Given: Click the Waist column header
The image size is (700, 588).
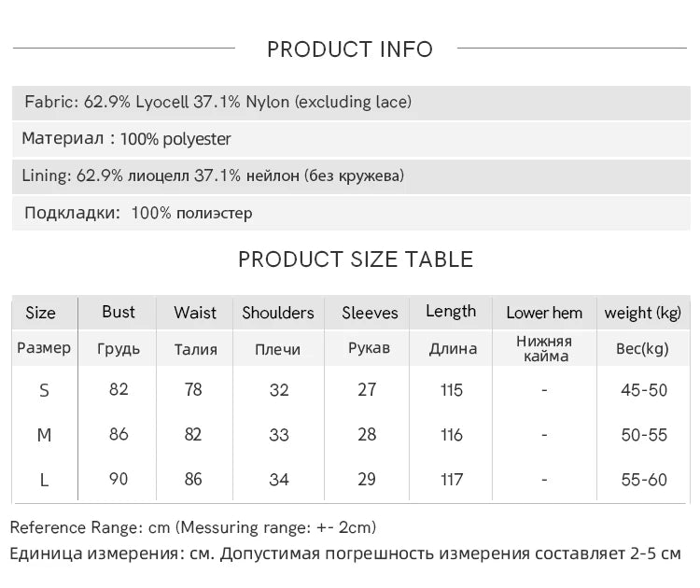Looking at the screenshot, I should (x=195, y=313).
